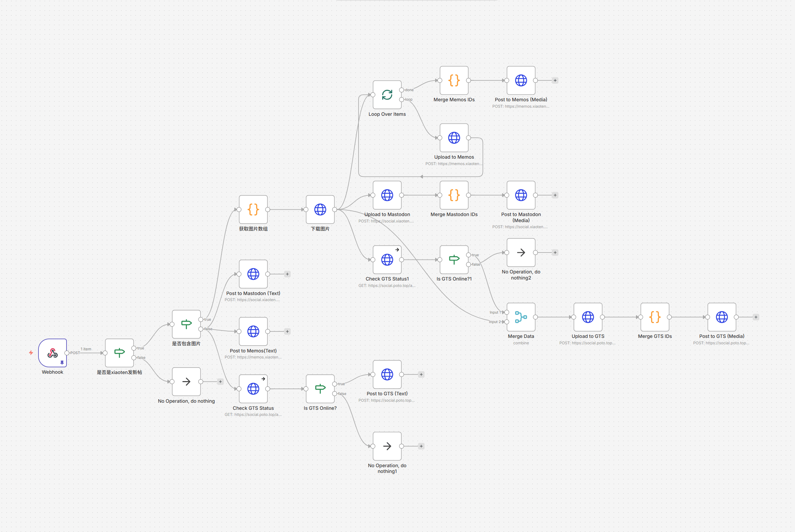The height and width of the screenshot is (532, 795).
Task: Click the Loop Over Items node
Action: point(387,95)
